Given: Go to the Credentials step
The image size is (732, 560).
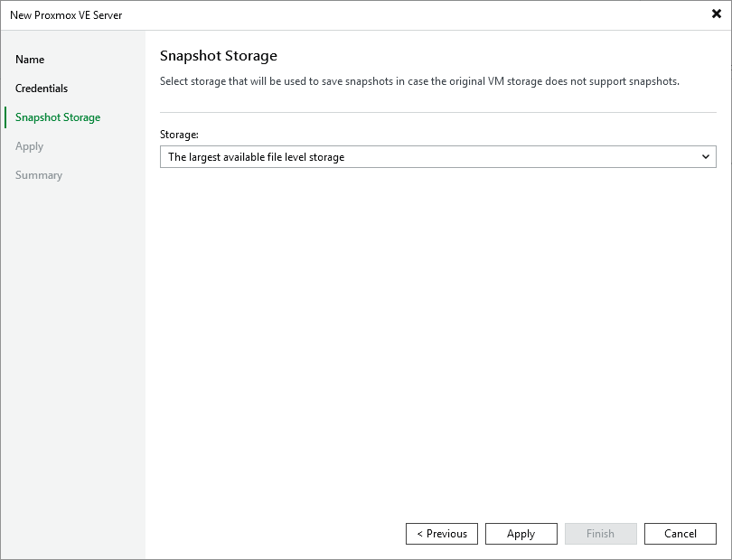Looking at the screenshot, I should click(42, 88).
